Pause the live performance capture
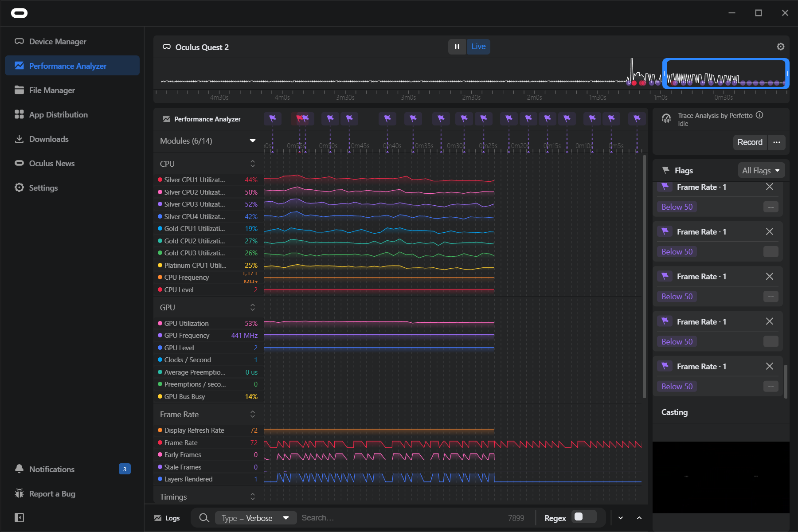 (457, 47)
